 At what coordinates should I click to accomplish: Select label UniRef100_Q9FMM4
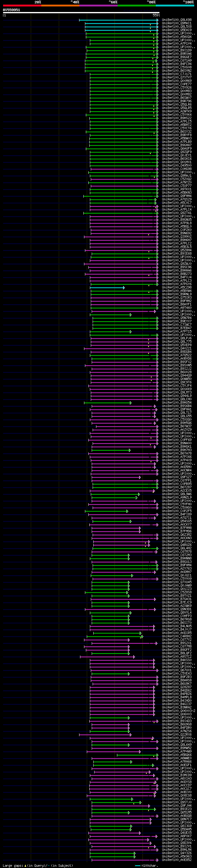[176, 196]
